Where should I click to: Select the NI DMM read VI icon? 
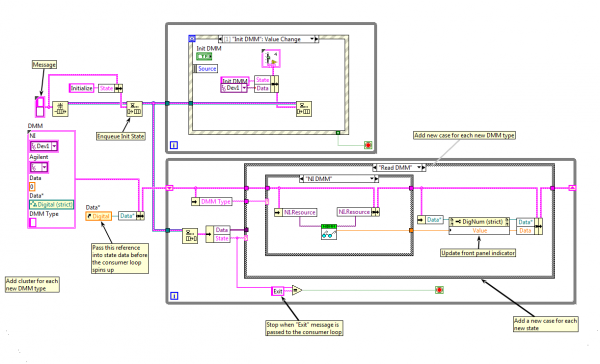coord(329,232)
